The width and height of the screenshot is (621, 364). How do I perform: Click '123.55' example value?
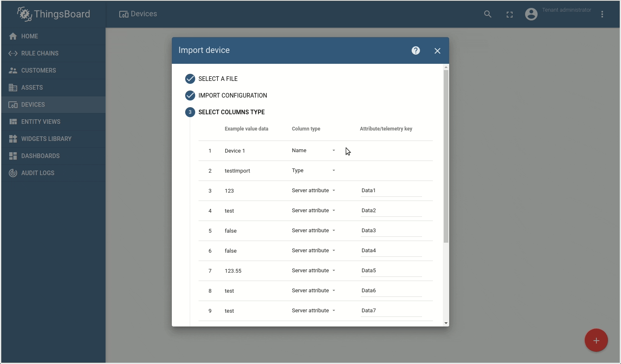233,271
